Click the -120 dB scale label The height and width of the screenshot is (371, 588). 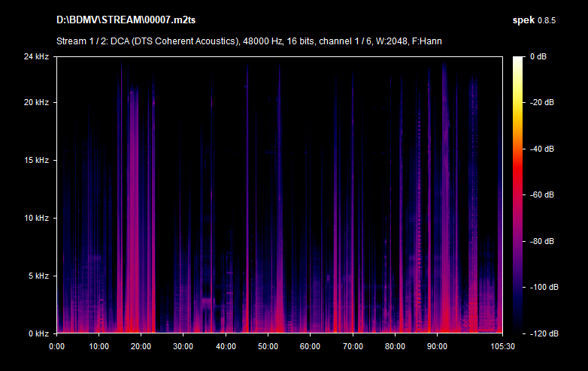click(x=544, y=333)
